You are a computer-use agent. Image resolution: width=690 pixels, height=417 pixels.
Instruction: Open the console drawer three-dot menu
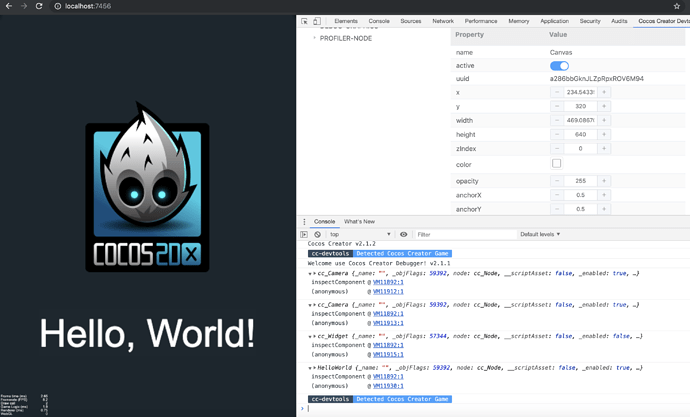(304, 222)
